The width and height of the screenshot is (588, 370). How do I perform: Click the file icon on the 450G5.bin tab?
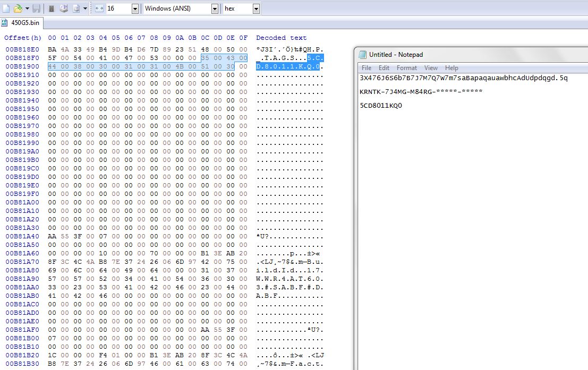click(4, 23)
